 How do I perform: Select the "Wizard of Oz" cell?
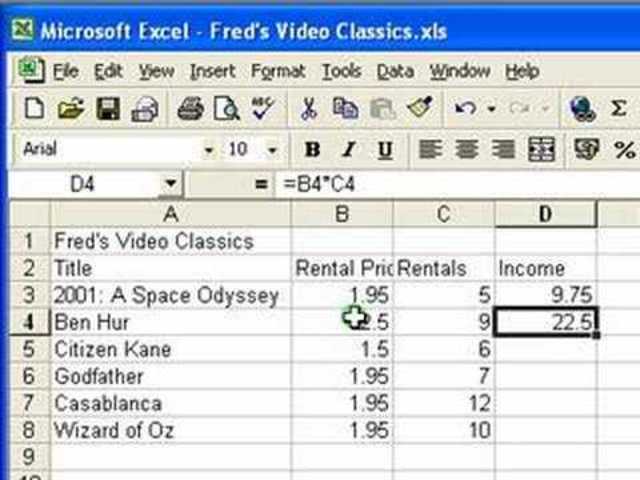click(x=171, y=430)
